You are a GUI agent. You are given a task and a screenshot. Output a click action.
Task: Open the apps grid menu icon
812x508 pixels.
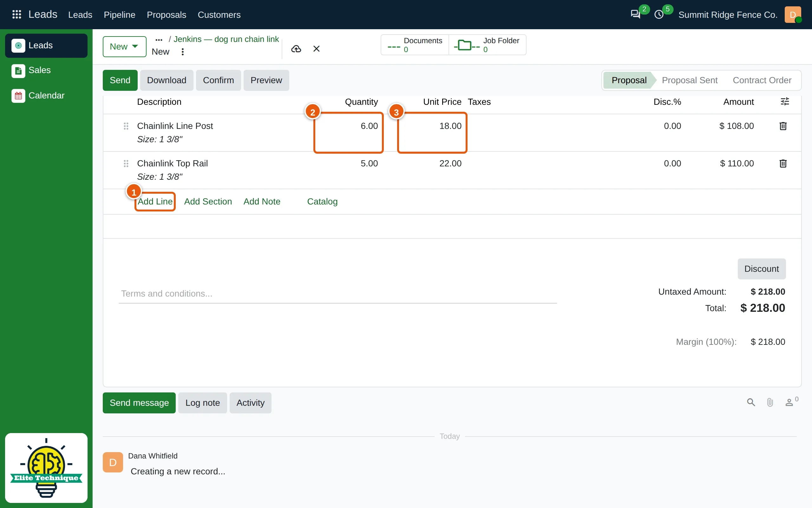click(x=16, y=15)
